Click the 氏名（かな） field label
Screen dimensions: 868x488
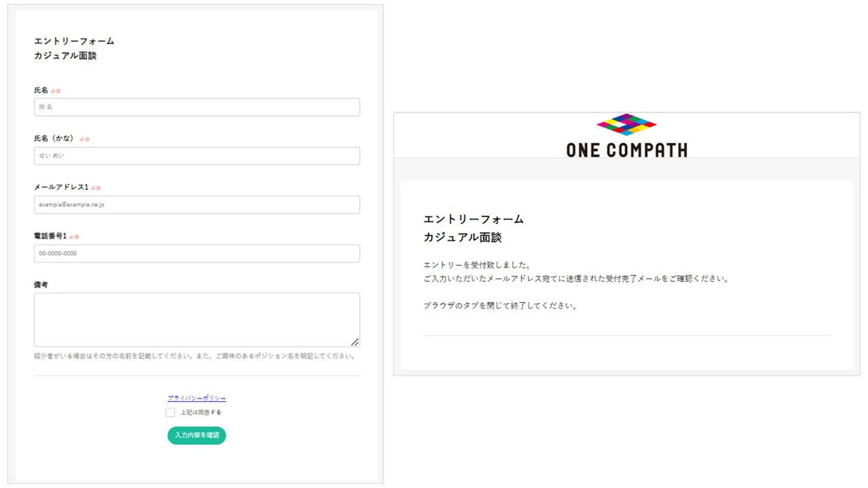pyautogui.click(x=54, y=139)
